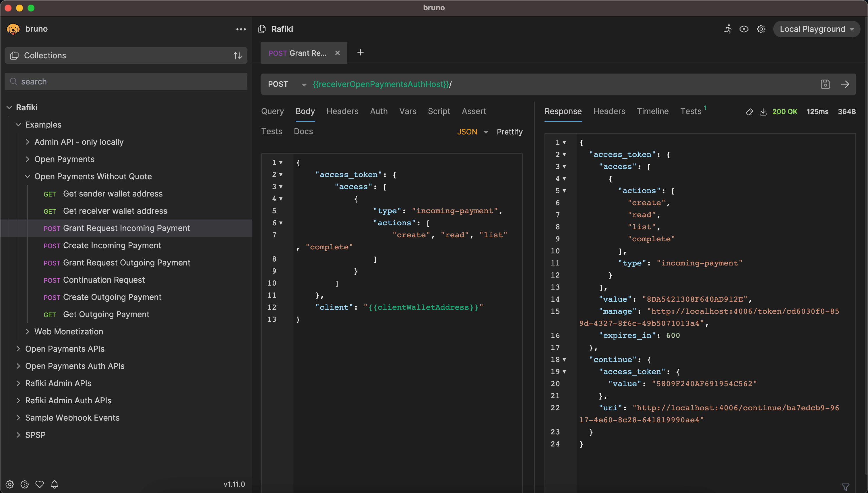
Task: Open the JSON body format dropdown
Action: point(472,132)
